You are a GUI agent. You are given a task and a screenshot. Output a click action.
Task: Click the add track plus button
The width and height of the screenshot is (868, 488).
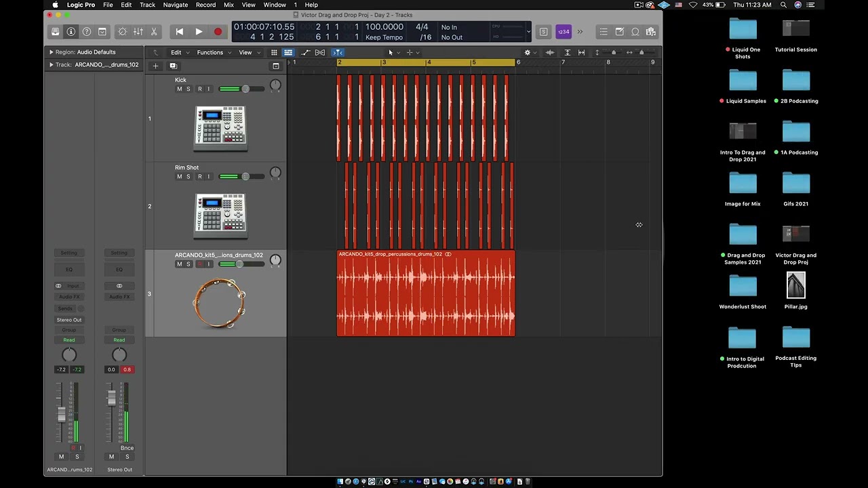(155, 66)
